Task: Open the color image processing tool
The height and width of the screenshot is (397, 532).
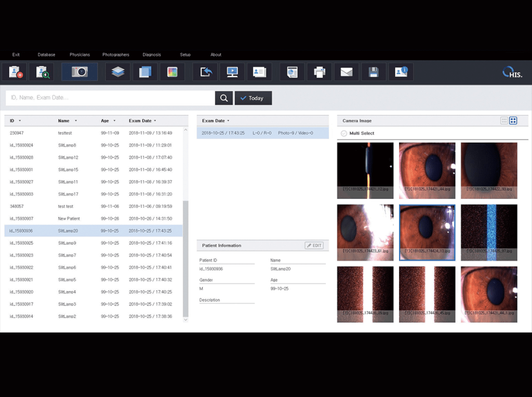Action: (172, 72)
